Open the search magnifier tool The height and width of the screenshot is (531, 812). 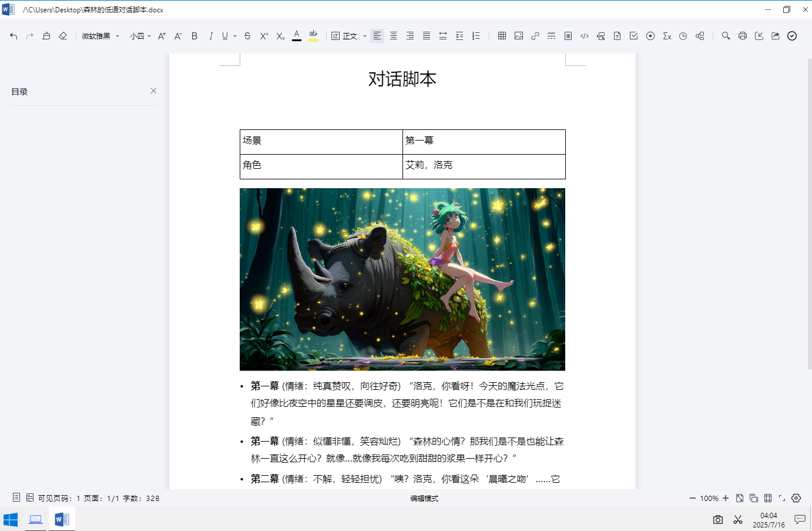(726, 36)
